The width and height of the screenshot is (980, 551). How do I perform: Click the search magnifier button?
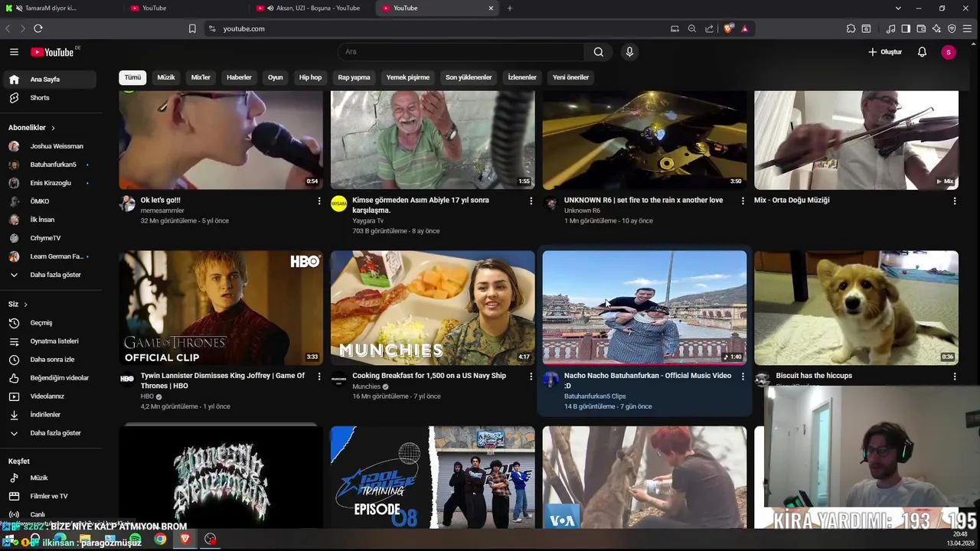click(599, 52)
